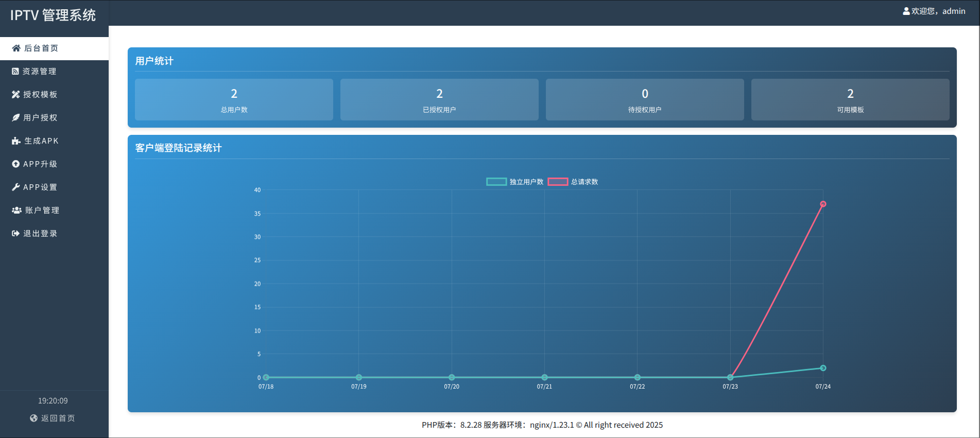Click the 待授权用户 statistic card
Viewport: 980px width, 438px height.
645,100
